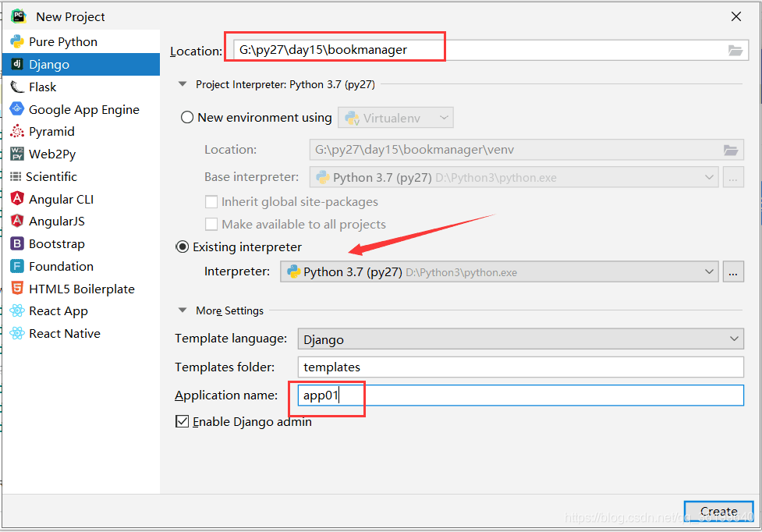Check Inherit global site-packages

tap(211, 201)
